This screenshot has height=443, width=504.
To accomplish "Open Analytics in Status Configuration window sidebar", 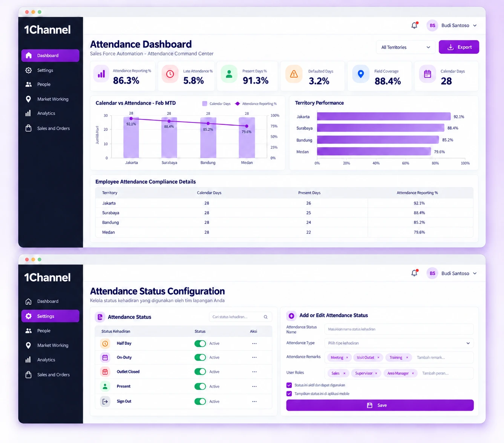I will point(51,360).
